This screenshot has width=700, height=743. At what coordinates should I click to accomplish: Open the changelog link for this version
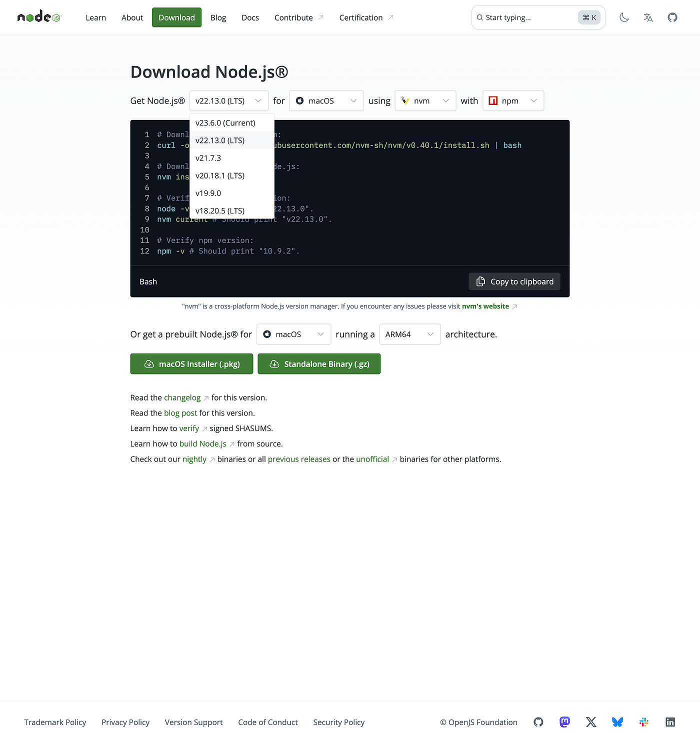click(x=182, y=397)
